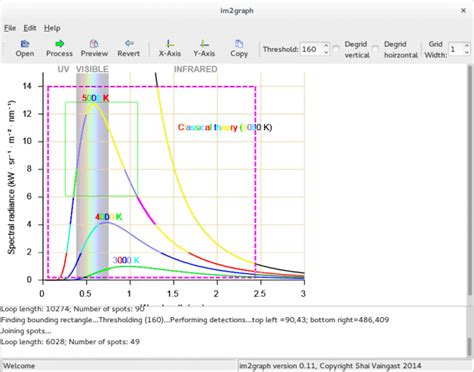Decrease Threshold value with down arrow

coord(326,52)
